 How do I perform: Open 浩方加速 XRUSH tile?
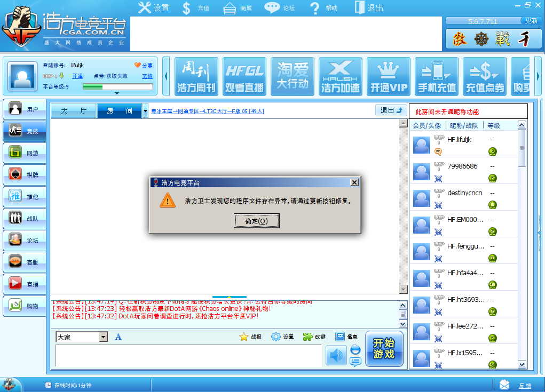[x=340, y=76]
